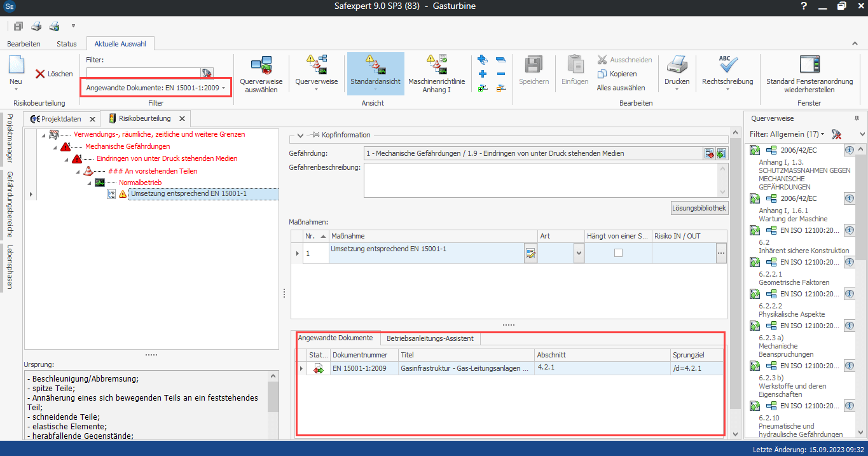Click the Querverweise auswählen icon

(x=261, y=66)
